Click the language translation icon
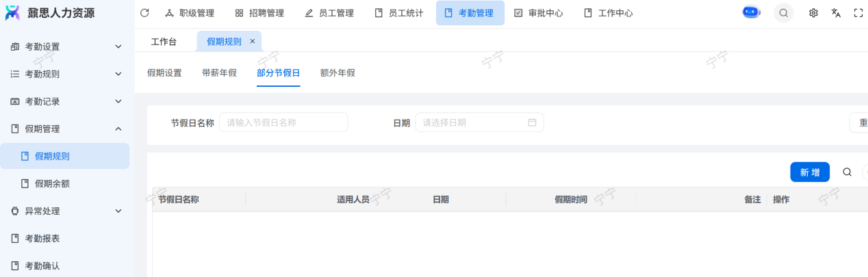This screenshot has width=868, height=277. pyautogui.click(x=836, y=13)
